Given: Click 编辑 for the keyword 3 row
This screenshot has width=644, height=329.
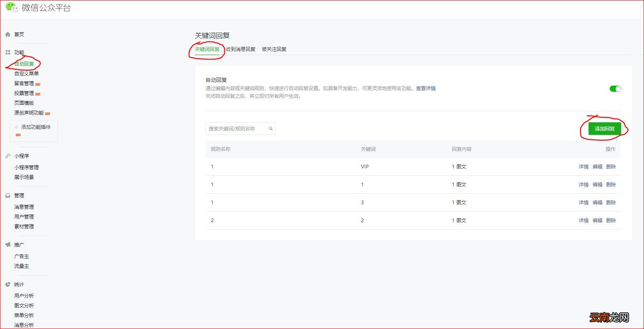Looking at the screenshot, I should tap(598, 203).
